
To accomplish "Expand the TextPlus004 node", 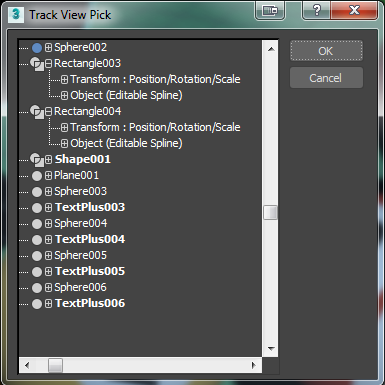I will click(48, 239).
